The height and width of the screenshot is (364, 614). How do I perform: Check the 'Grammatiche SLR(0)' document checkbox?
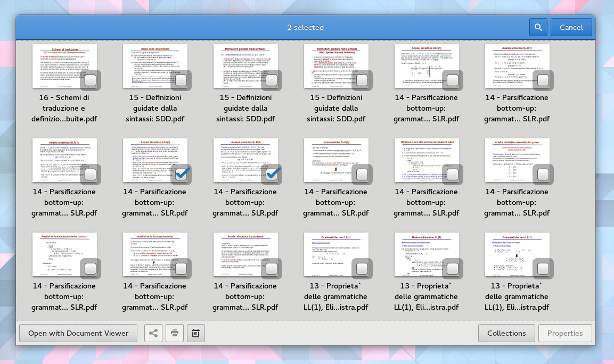pyautogui.click(x=362, y=174)
